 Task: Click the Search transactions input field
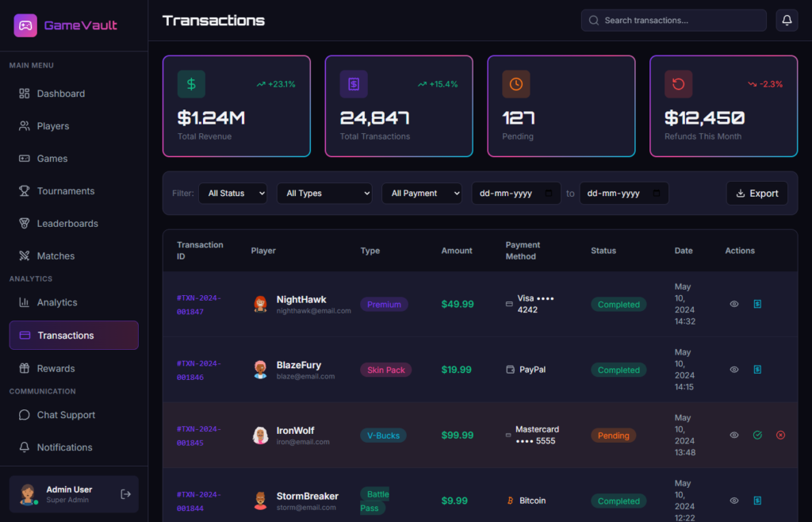(674, 20)
